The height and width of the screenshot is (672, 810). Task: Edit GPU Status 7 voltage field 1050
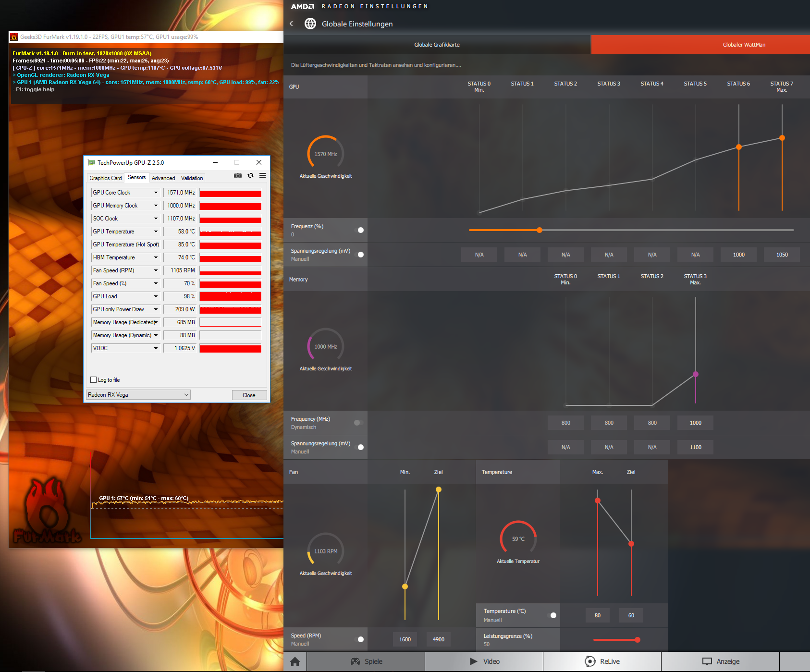[782, 255]
